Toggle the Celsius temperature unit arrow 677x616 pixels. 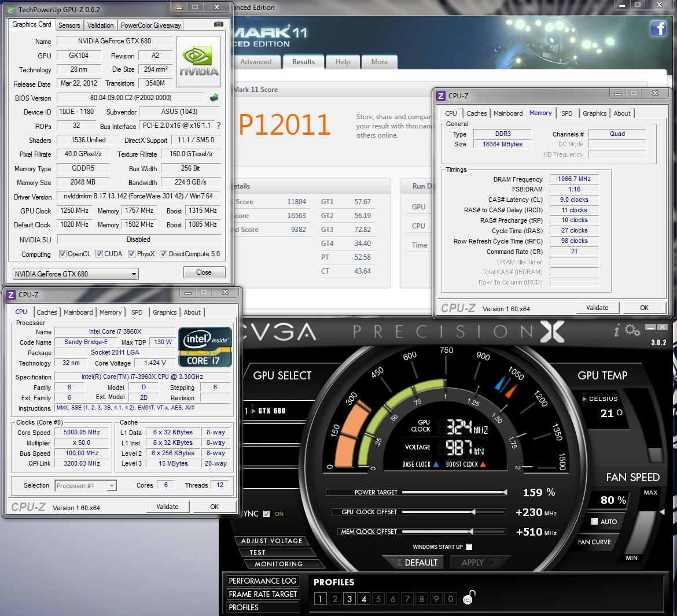584,399
